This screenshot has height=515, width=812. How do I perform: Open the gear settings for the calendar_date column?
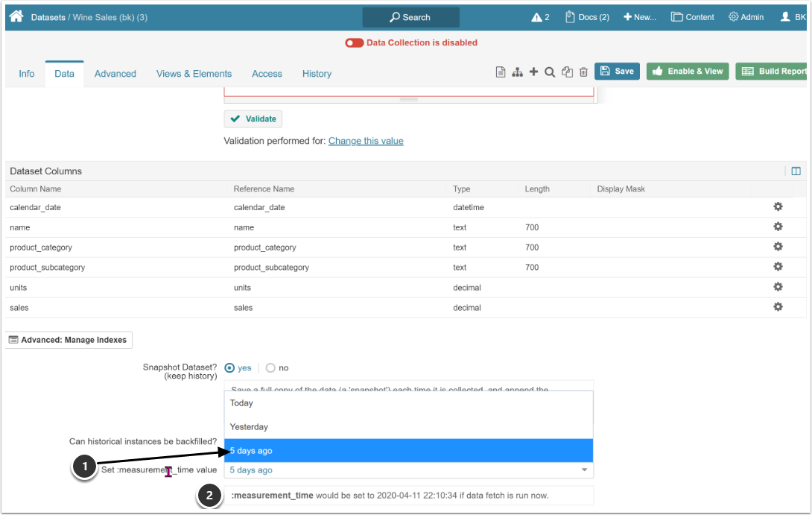tap(778, 205)
